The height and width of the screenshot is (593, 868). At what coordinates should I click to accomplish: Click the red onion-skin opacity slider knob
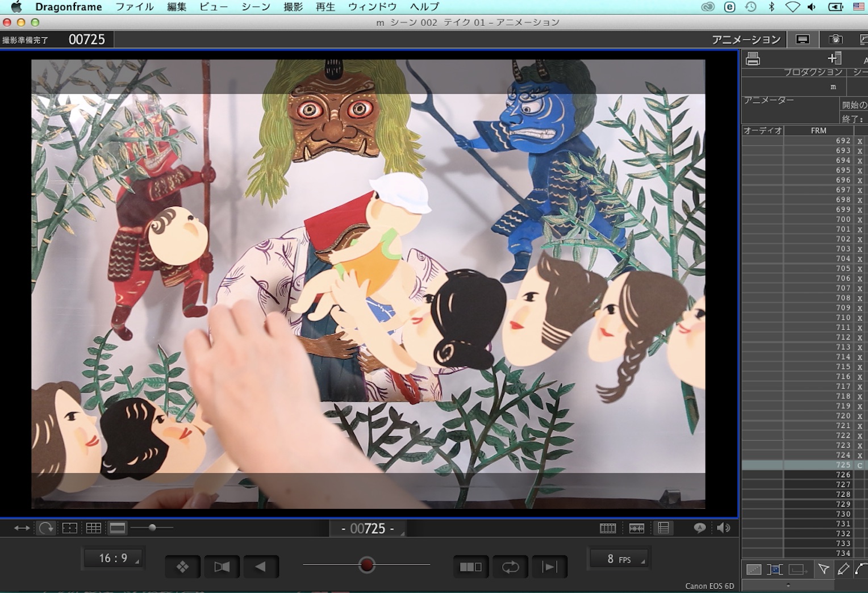click(367, 565)
